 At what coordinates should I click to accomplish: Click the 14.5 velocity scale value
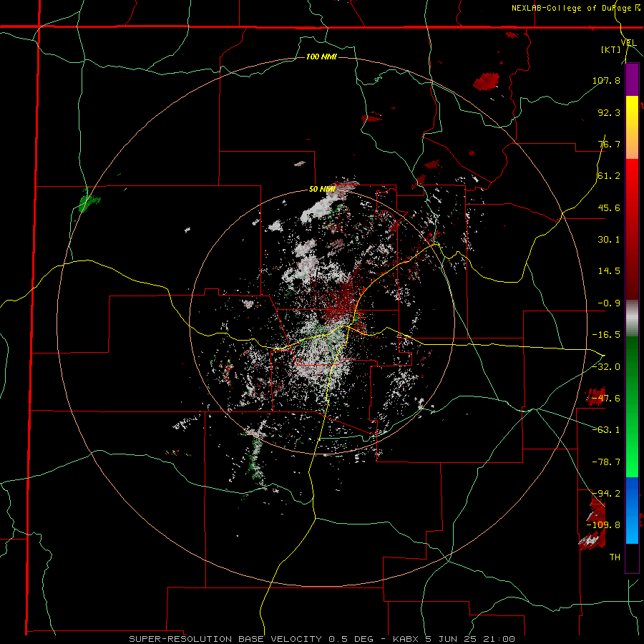609,271
